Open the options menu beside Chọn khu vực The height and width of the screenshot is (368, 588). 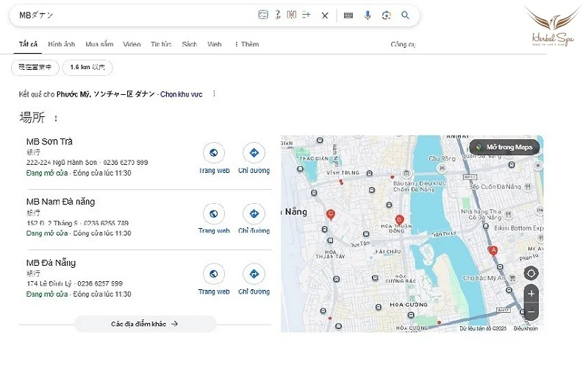[x=214, y=93]
